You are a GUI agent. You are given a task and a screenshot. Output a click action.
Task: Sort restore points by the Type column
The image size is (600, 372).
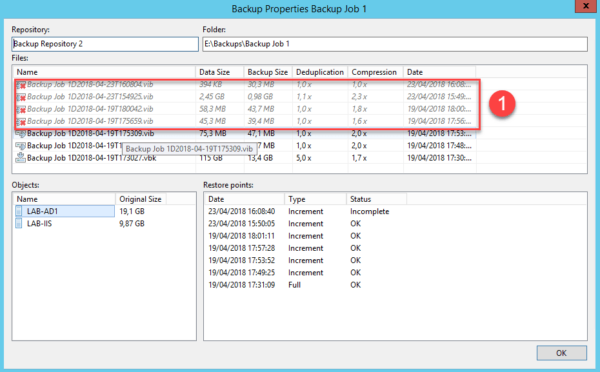316,199
